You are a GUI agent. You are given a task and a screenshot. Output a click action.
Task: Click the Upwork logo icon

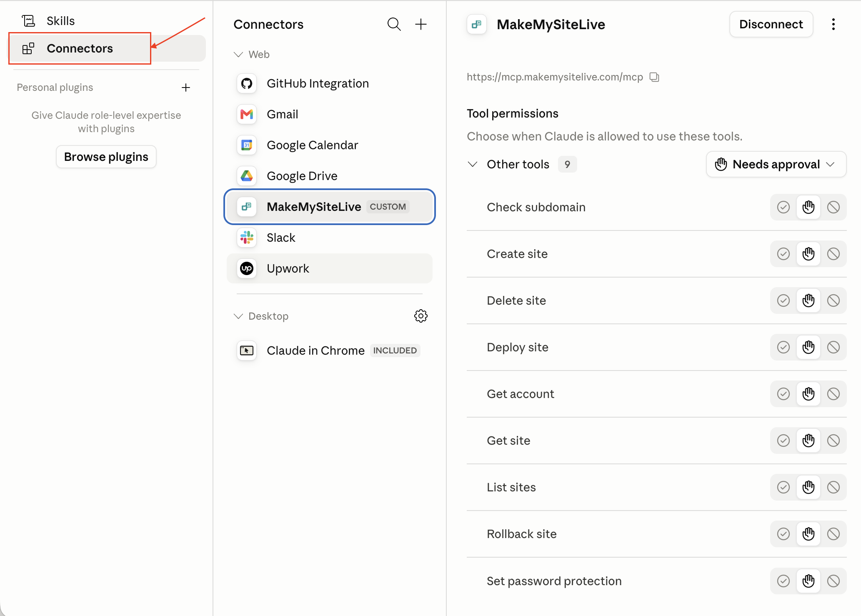pyautogui.click(x=247, y=268)
